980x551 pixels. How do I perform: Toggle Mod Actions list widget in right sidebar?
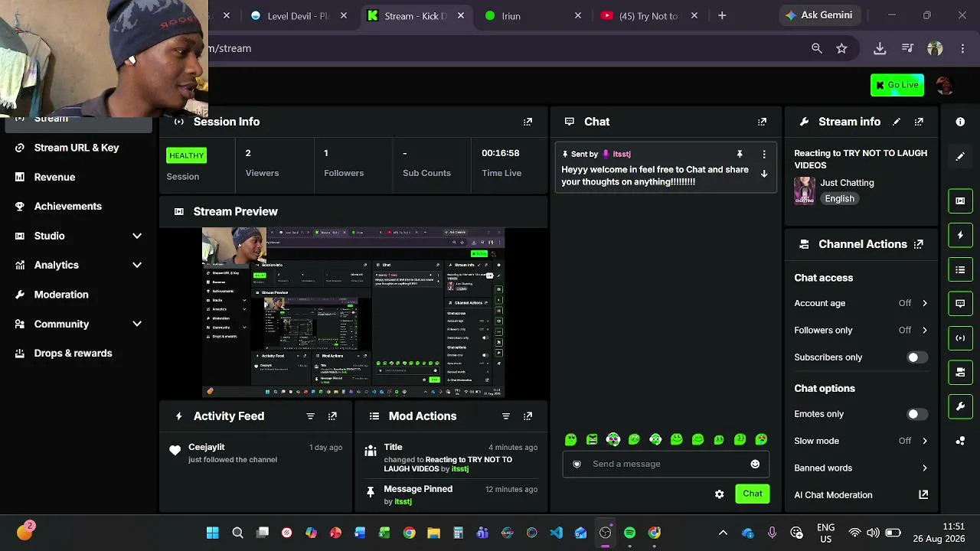click(960, 269)
